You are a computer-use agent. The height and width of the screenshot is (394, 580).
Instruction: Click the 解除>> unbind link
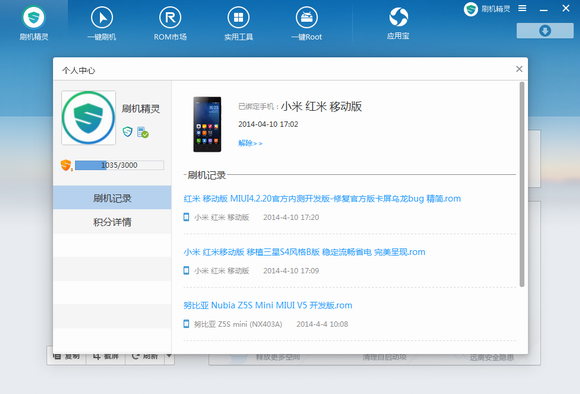250,143
